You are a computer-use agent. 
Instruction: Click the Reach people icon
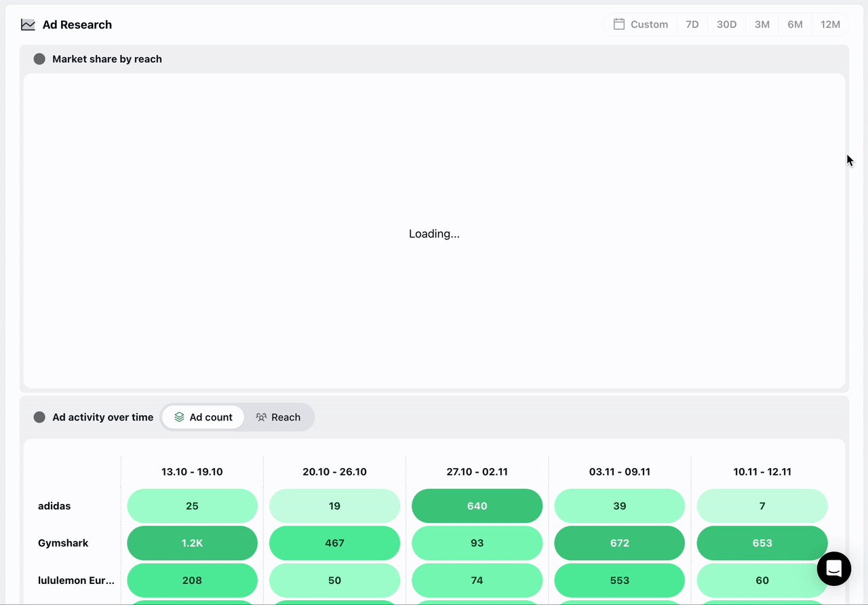[261, 417]
